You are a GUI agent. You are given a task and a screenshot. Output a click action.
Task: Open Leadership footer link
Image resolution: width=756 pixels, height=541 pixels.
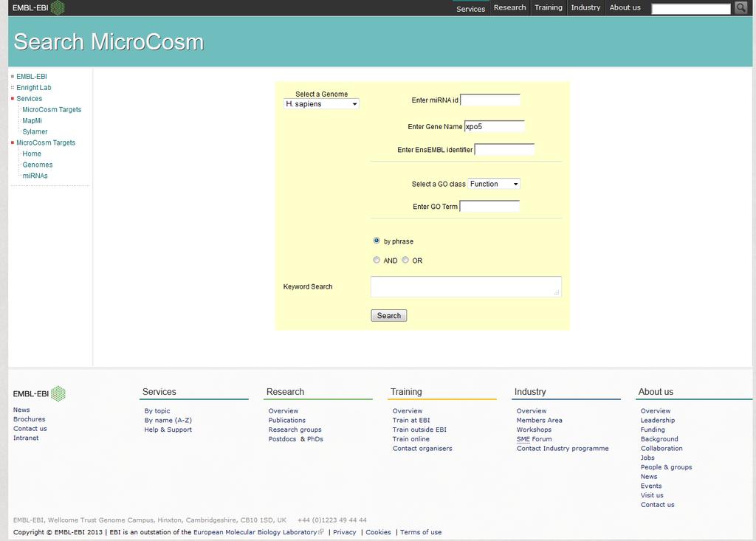657,420
